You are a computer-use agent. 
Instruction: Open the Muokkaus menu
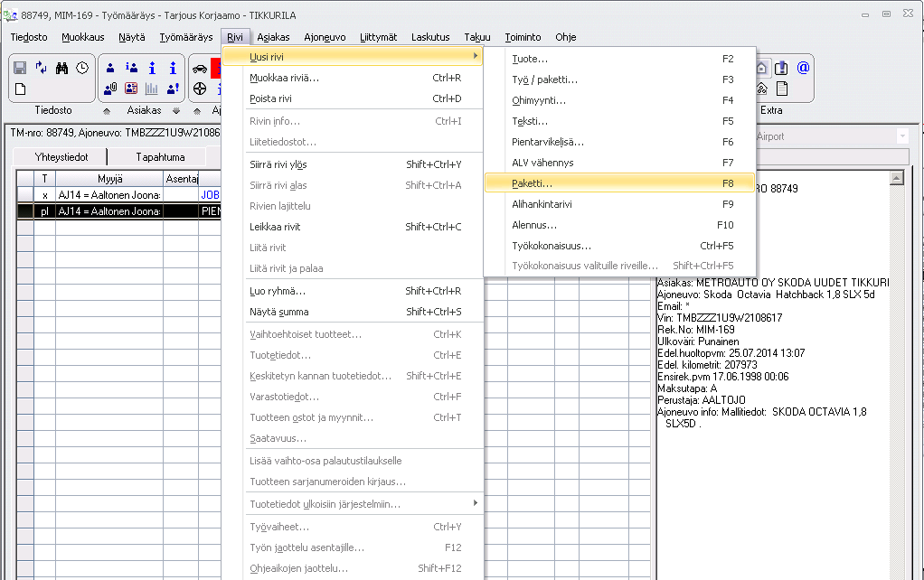[x=83, y=37]
